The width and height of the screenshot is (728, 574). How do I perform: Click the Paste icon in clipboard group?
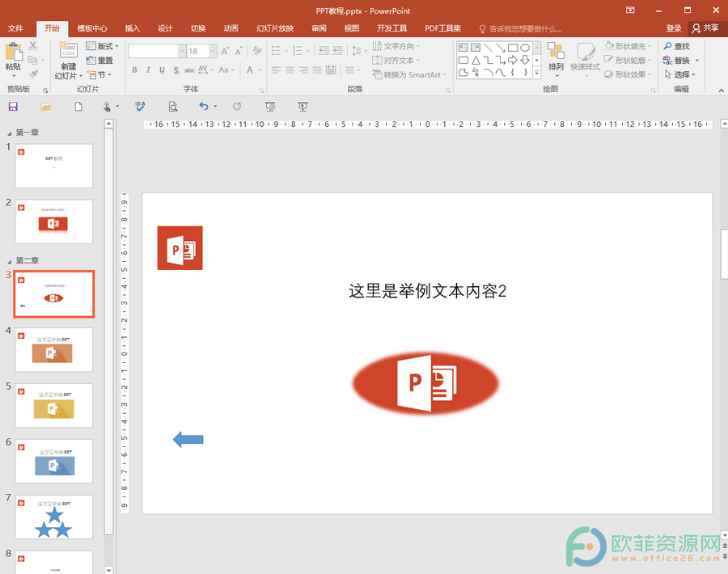pyautogui.click(x=13, y=52)
